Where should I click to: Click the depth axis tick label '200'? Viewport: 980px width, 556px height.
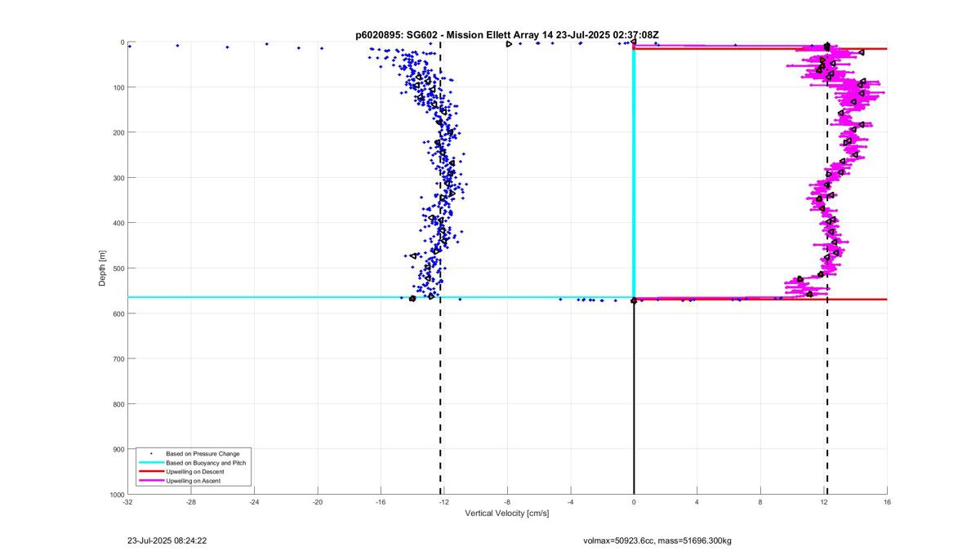click(118, 132)
